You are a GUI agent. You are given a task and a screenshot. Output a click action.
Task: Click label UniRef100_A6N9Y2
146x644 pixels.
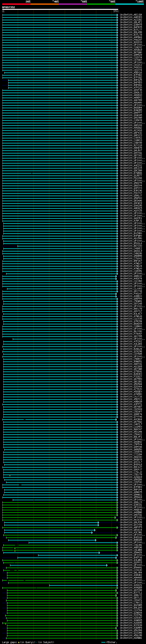click(131, 98)
